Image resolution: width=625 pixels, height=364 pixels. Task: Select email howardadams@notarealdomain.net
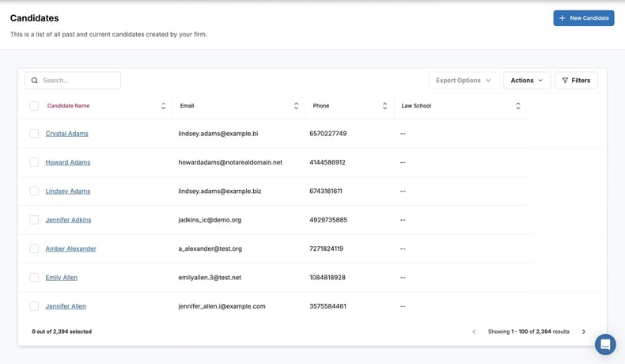pyautogui.click(x=230, y=162)
